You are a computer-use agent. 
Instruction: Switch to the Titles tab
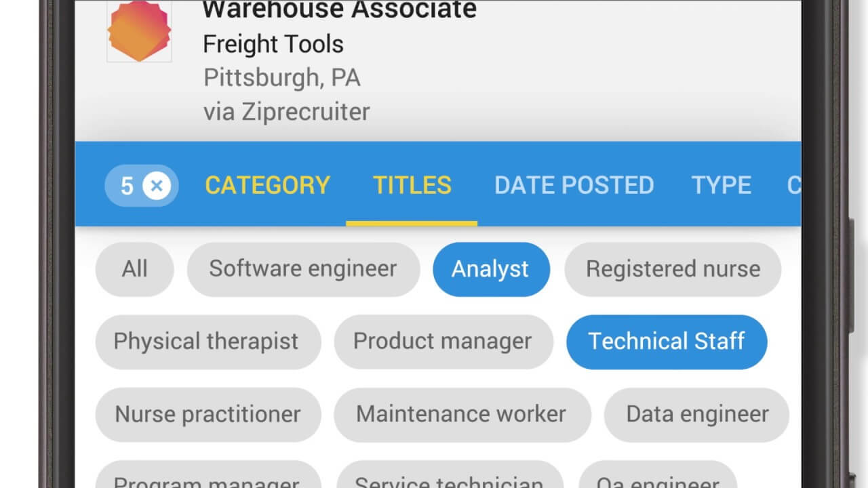[x=412, y=185]
